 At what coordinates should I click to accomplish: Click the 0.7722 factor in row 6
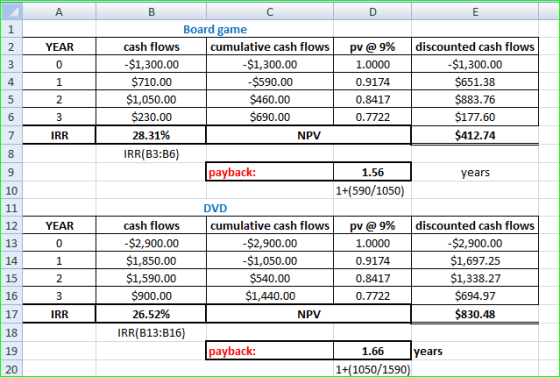(x=372, y=117)
